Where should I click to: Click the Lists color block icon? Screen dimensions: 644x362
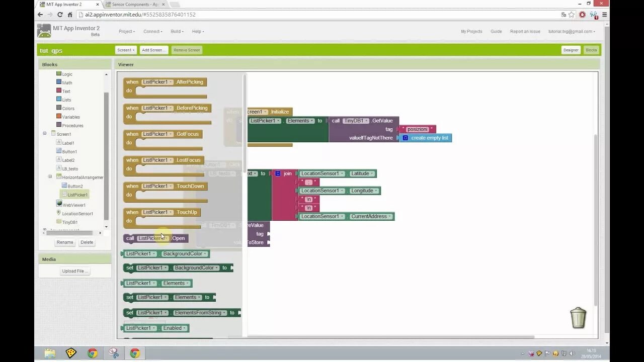pos(59,99)
